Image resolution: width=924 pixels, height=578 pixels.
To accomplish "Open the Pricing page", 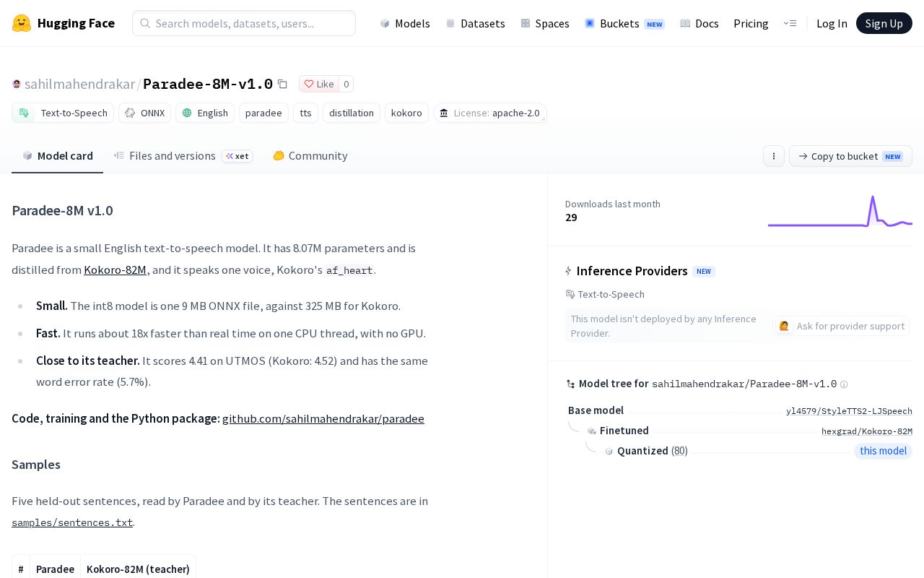I will pos(751,23).
